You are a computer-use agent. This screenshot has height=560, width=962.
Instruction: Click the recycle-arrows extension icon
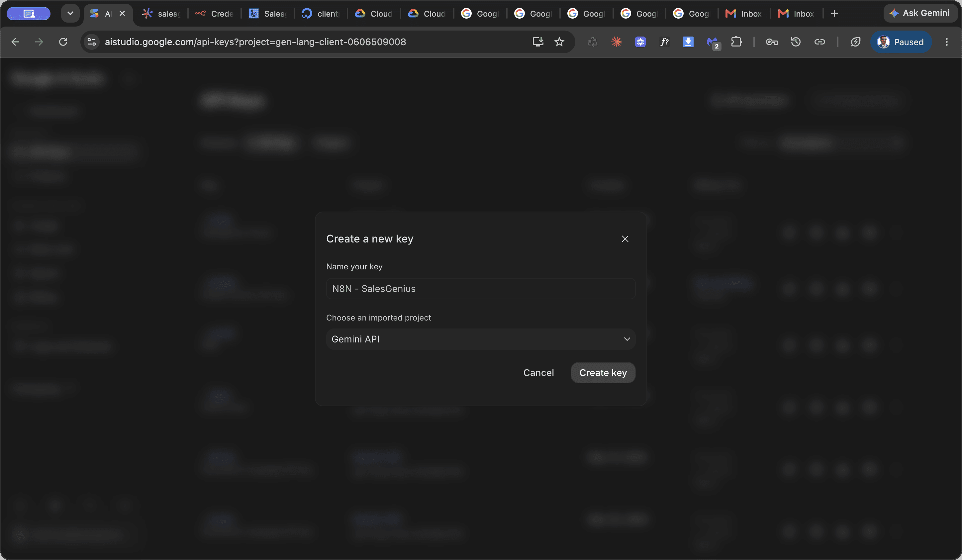coord(593,42)
